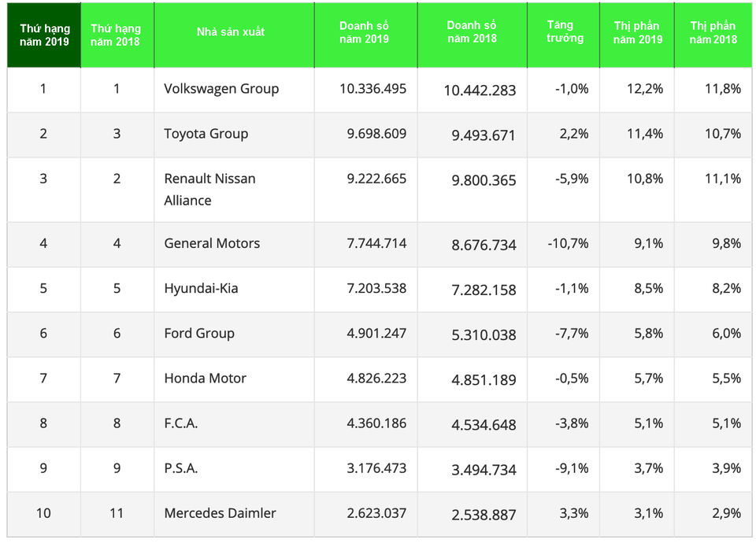Click the 4.851.189 sales value
The image size is (756, 543).
tap(484, 380)
